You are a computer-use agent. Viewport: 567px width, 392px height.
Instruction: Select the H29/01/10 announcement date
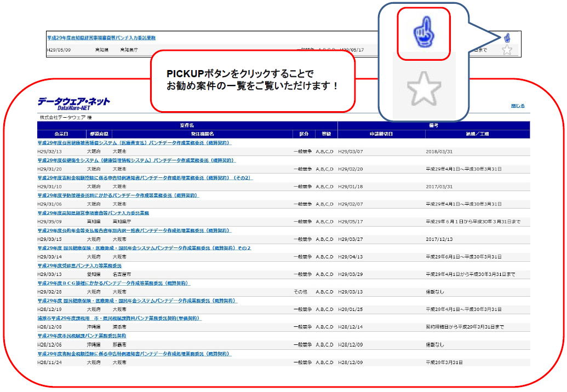click(x=49, y=187)
